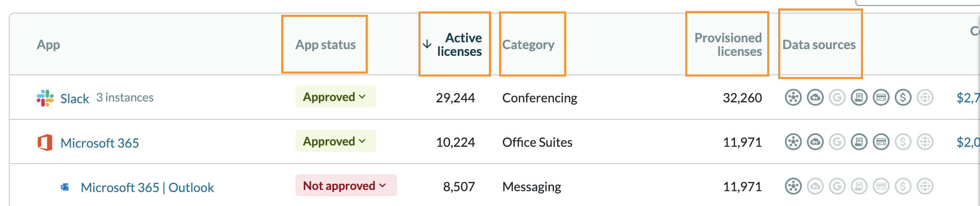The width and height of the screenshot is (980, 206).
Task: Click the network hub icon in the Outlook row
Action: point(793,187)
